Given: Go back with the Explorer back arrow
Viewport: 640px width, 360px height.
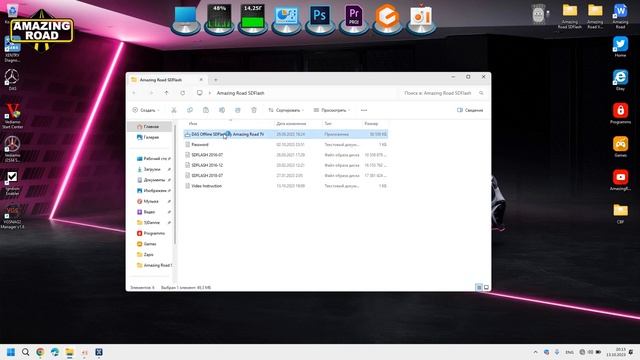Looking at the screenshot, I should [x=134, y=93].
